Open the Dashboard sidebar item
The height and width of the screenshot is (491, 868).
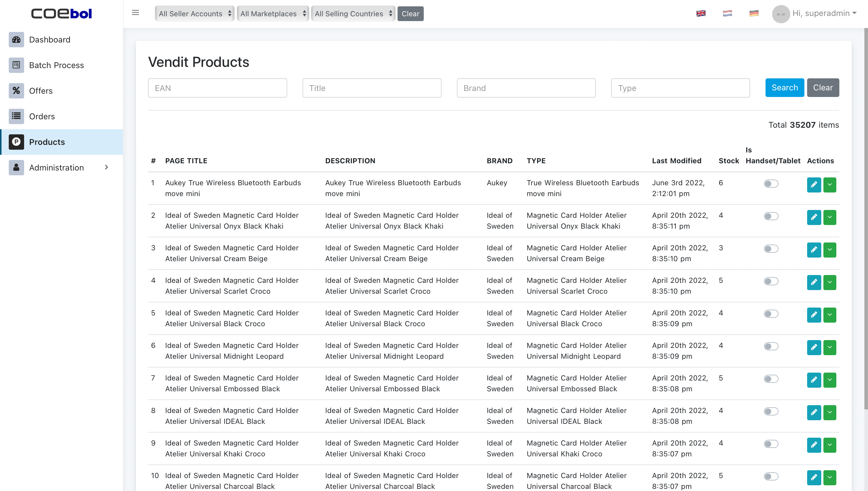[x=62, y=39]
